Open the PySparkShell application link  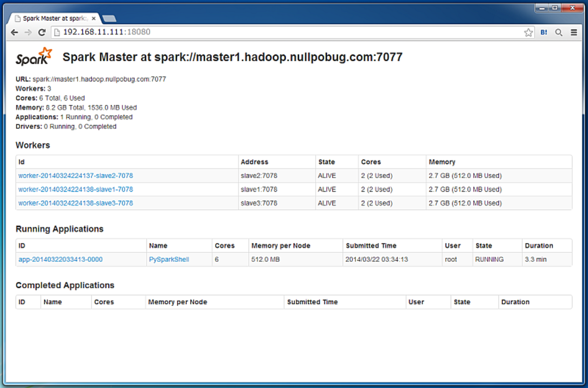pyautogui.click(x=169, y=260)
